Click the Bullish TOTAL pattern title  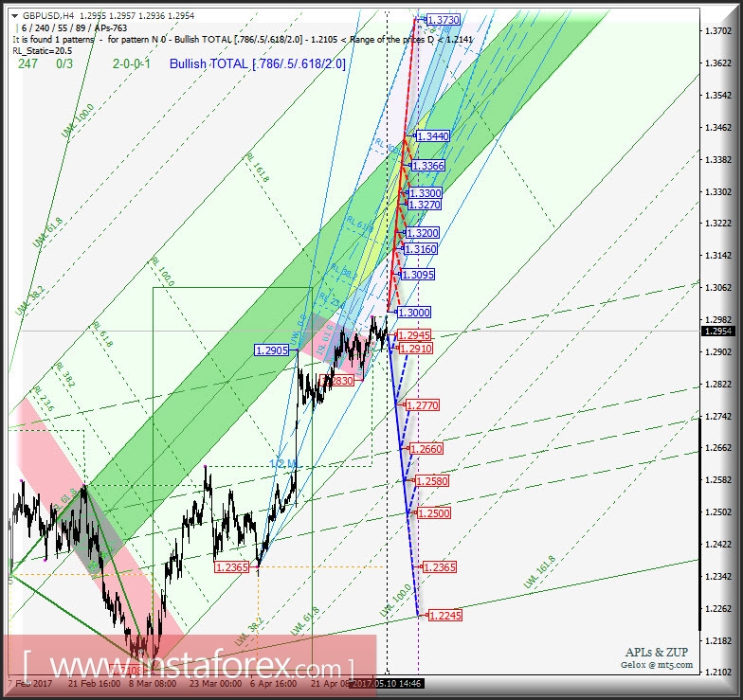258,64
